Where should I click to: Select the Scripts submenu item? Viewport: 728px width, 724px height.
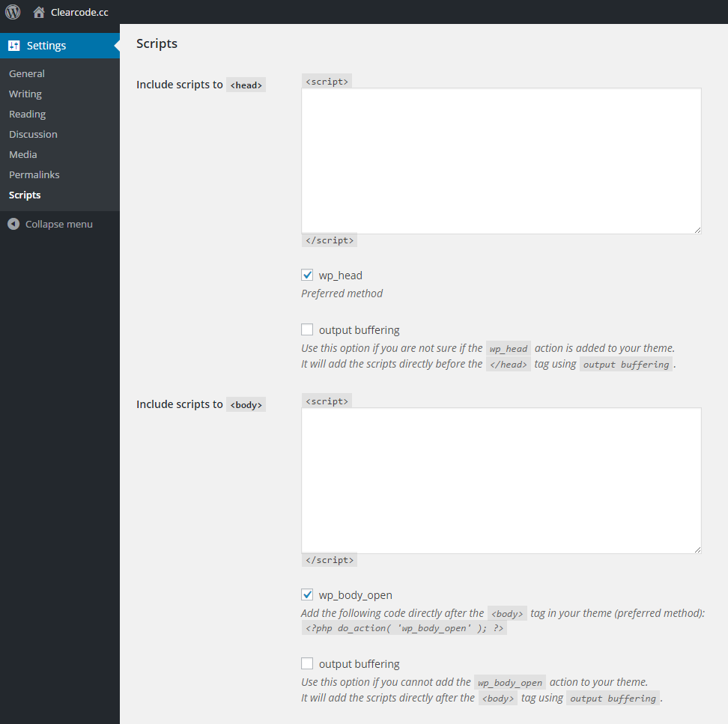pos(25,195)
